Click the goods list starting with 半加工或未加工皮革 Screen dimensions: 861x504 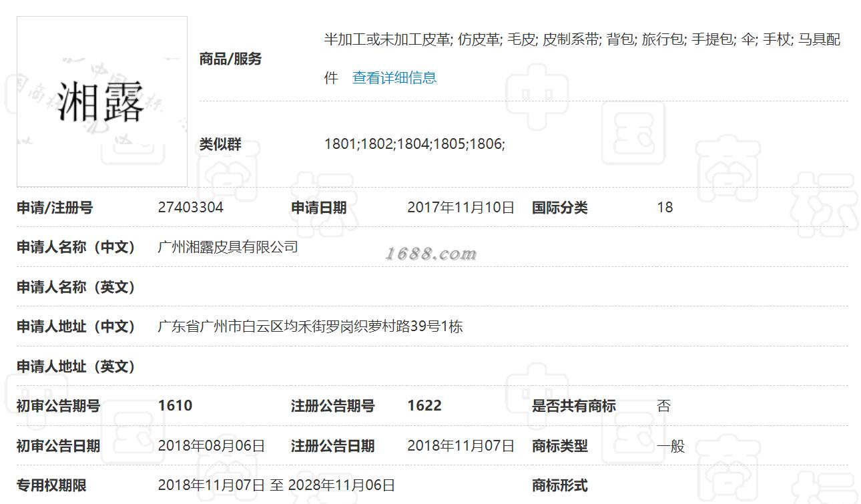(582, 58)
